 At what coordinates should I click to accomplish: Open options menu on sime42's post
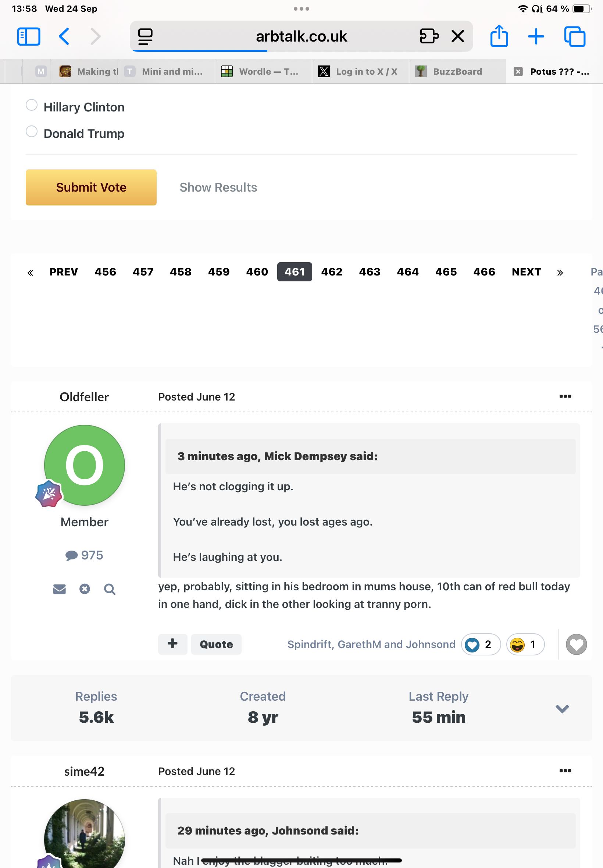point(565,771)
